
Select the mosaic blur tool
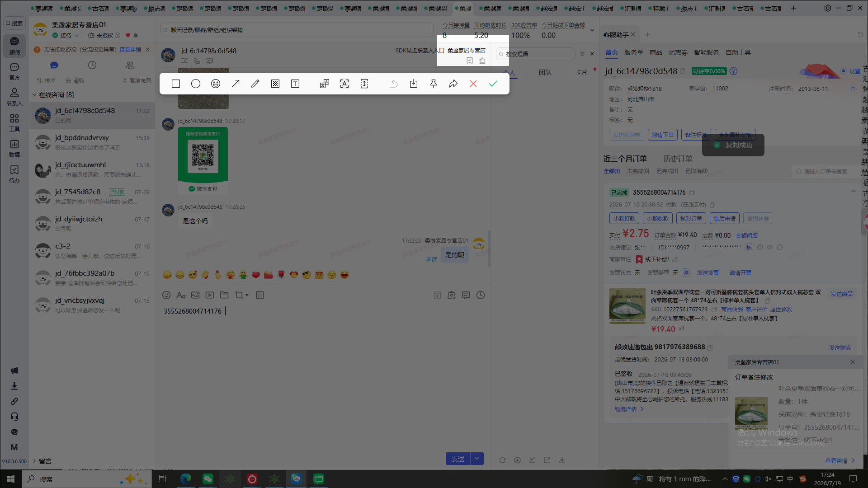tap(275, 84)
